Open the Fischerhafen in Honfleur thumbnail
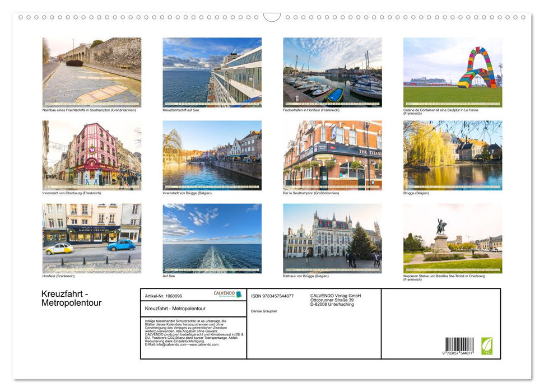 pyautogui.click(x=332, y=72)
